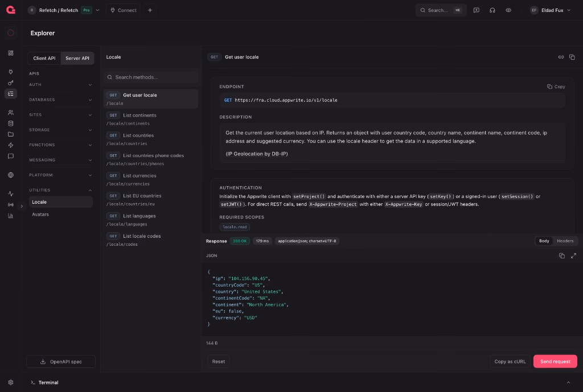
Task: Click the feedback message icon in top bar
Action: 477,10
